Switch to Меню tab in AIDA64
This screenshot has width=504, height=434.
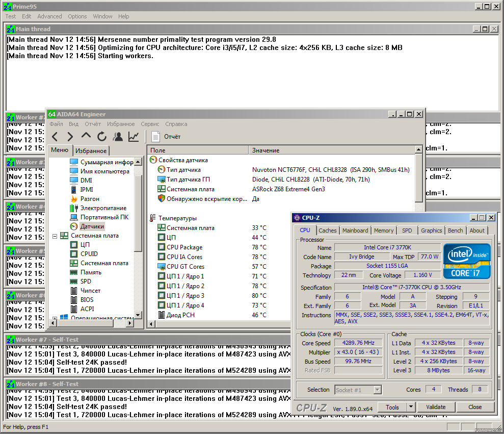point(60,150)
